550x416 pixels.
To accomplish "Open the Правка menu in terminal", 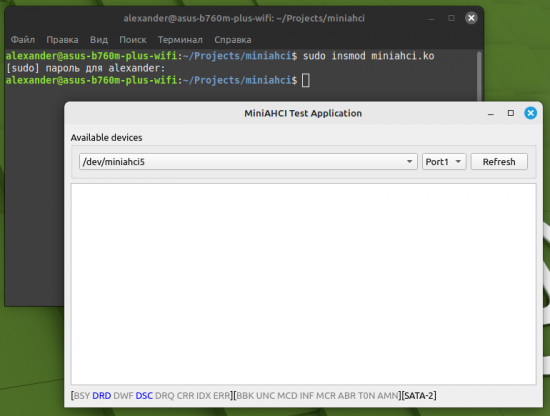I will (x=62, y=40).
